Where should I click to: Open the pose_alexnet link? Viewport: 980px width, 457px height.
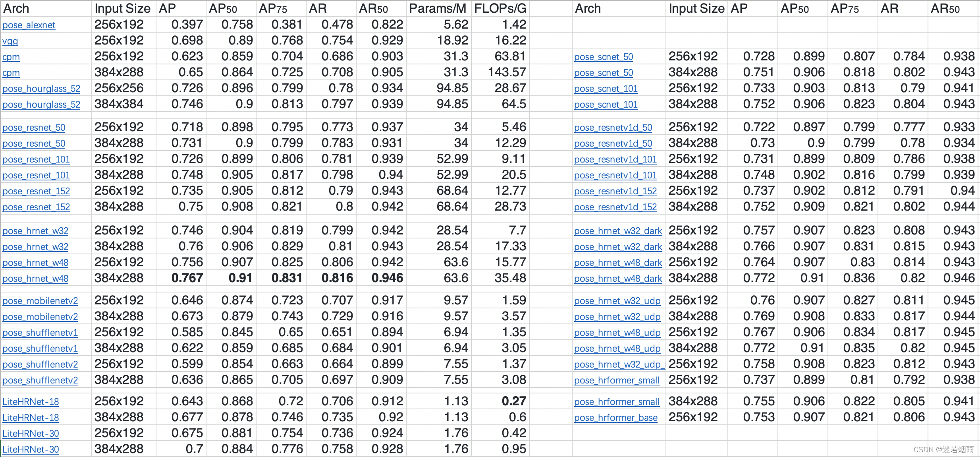click(29, 25)
